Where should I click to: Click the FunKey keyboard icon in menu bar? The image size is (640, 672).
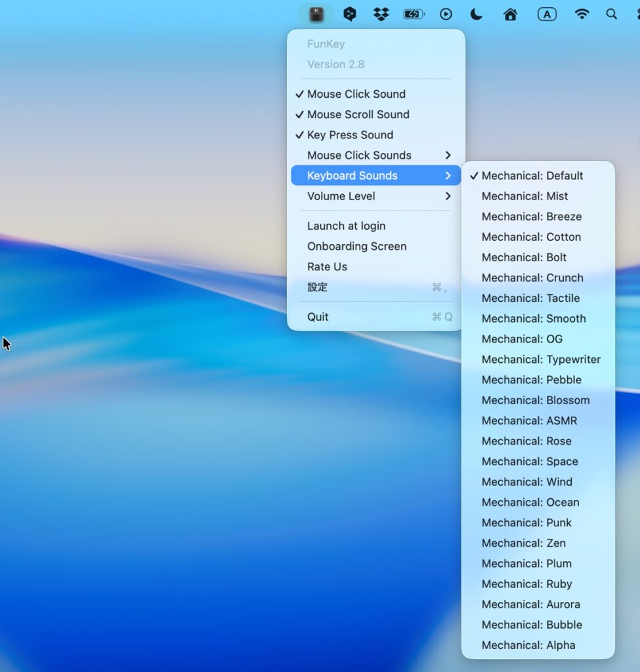(316, 14)
